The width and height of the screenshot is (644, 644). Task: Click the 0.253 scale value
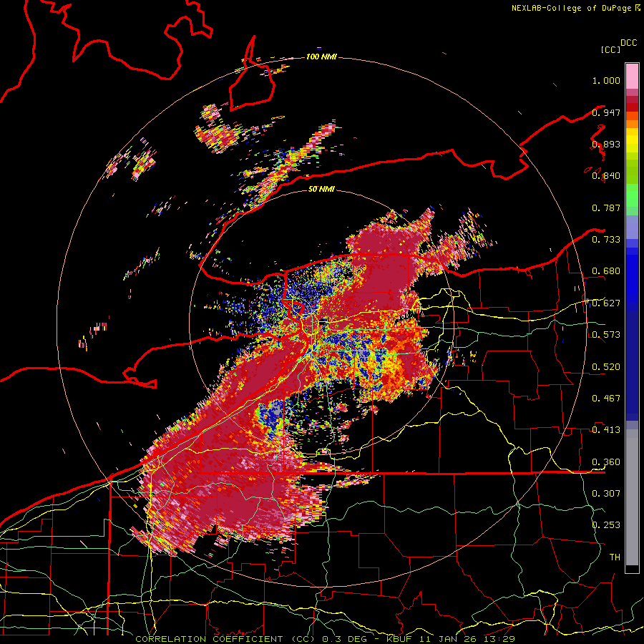coord(606,525)
